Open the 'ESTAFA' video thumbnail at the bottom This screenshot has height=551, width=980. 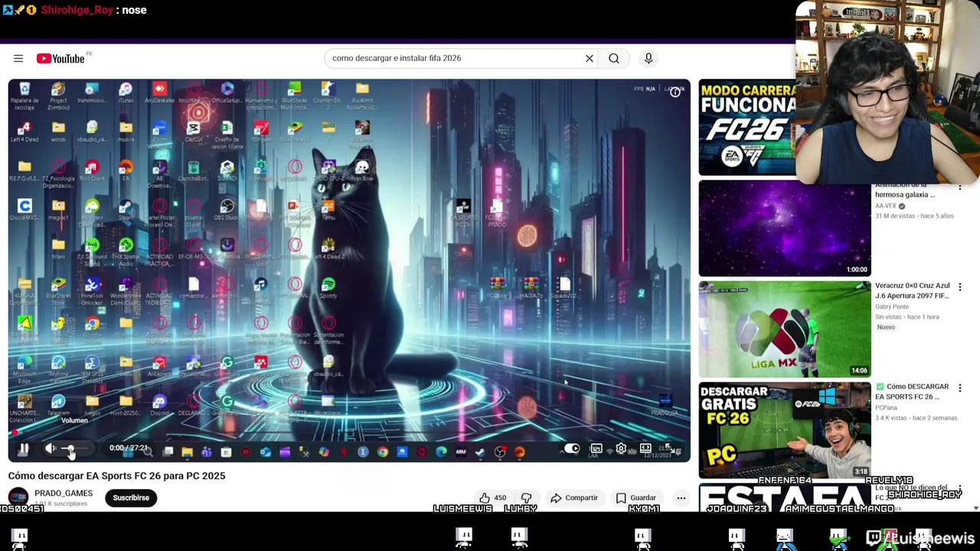(x=785, y=497)
